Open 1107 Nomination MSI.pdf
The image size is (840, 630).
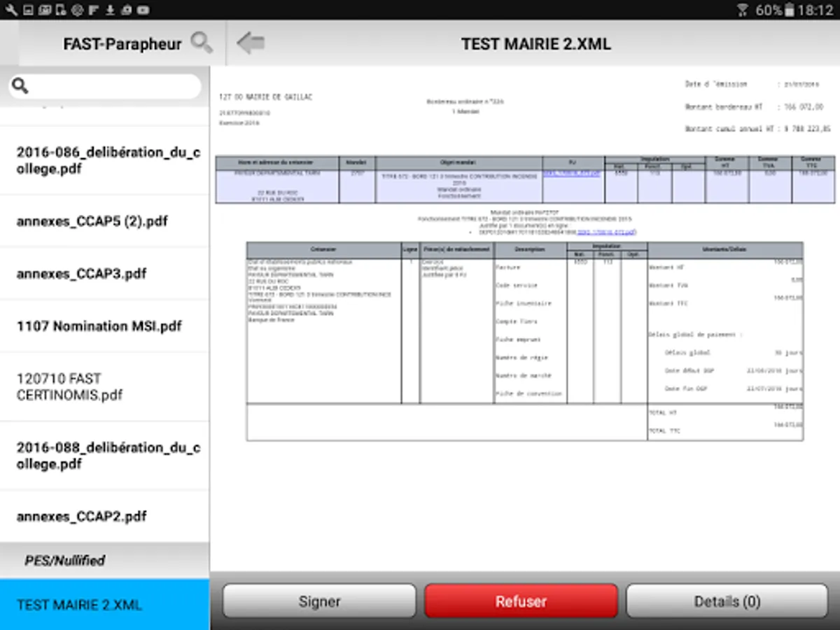click(105, 326)
